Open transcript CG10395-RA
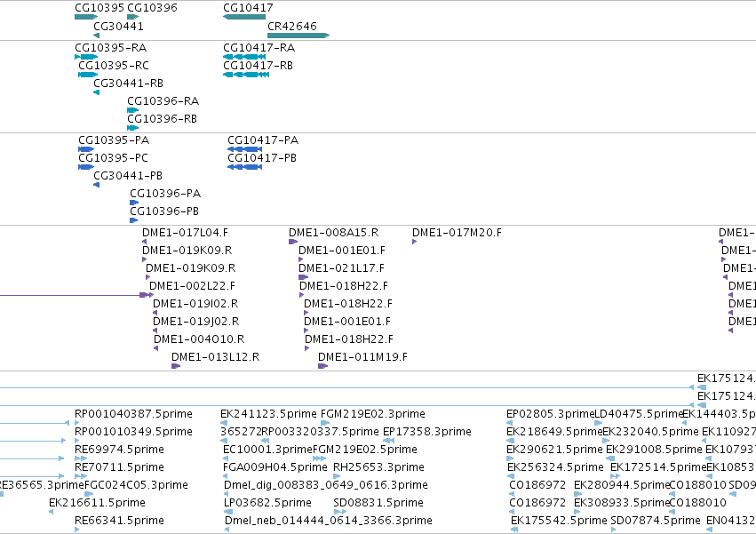The width and height of the screenshot is (756, 534). click(x=110, y=48)
